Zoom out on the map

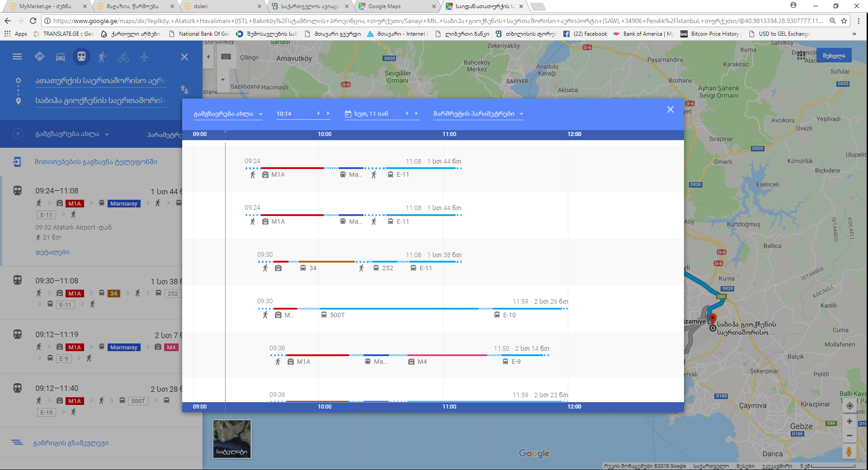849,436
